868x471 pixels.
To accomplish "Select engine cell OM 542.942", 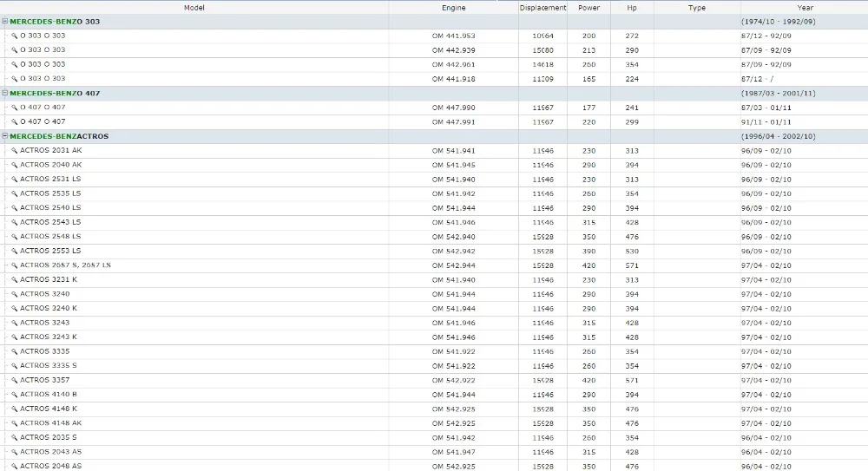I will click(453, 252).
